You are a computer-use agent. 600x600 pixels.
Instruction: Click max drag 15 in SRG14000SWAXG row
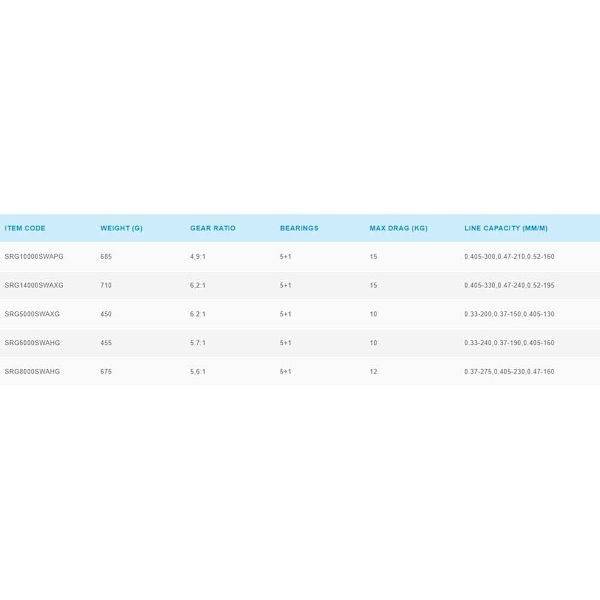tap(373, 285)
